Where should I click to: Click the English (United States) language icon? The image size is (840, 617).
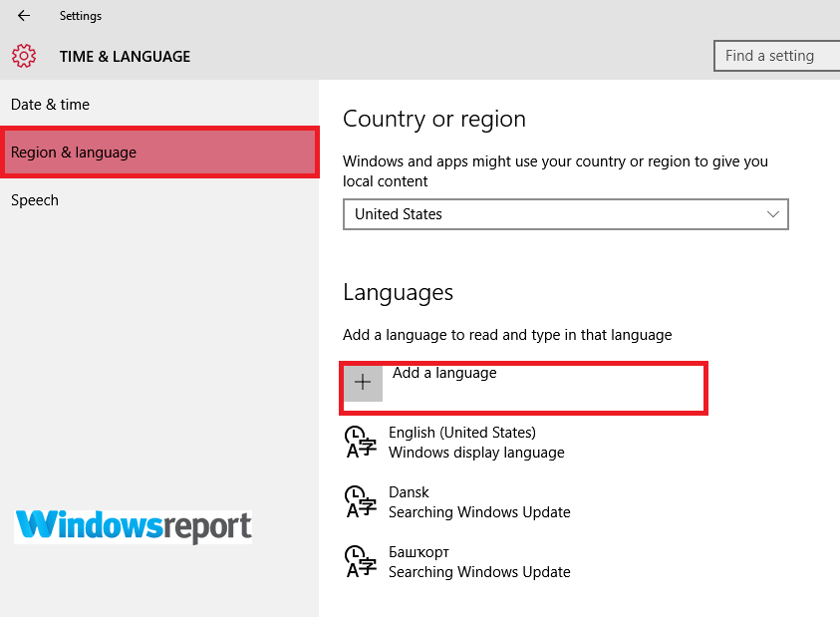[x=359, y=441]
